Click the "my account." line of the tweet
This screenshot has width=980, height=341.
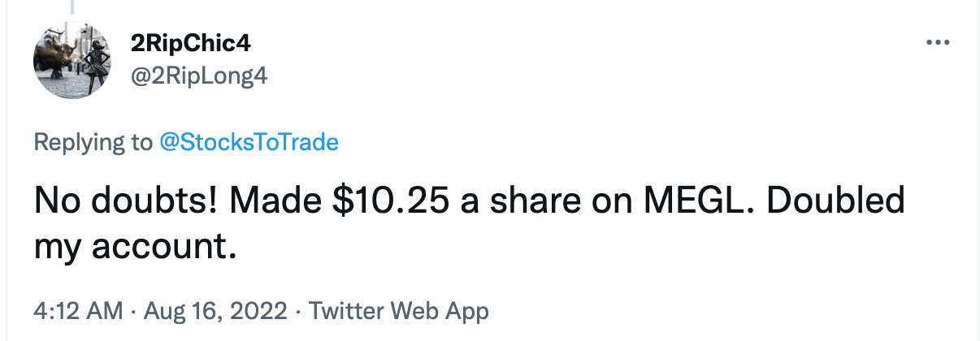click(x=135, y=244)
